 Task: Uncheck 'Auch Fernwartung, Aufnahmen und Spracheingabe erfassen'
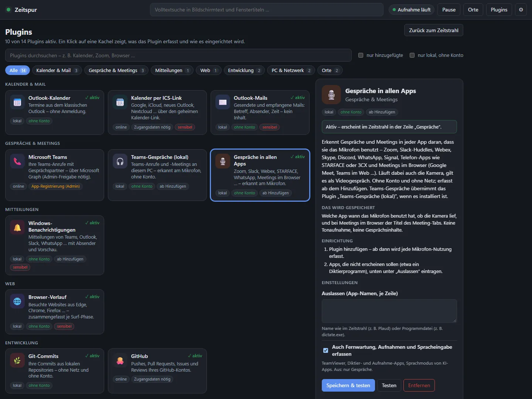point(325,350)
